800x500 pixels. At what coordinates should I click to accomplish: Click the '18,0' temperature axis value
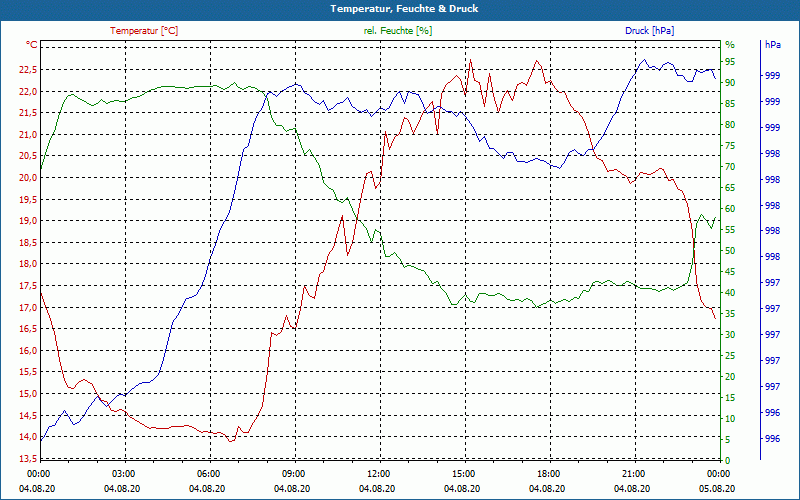28,264
